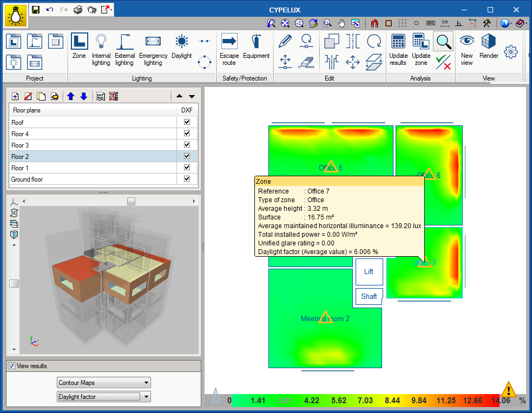
Task: Run Update results calculator
Action: (398, 48)
